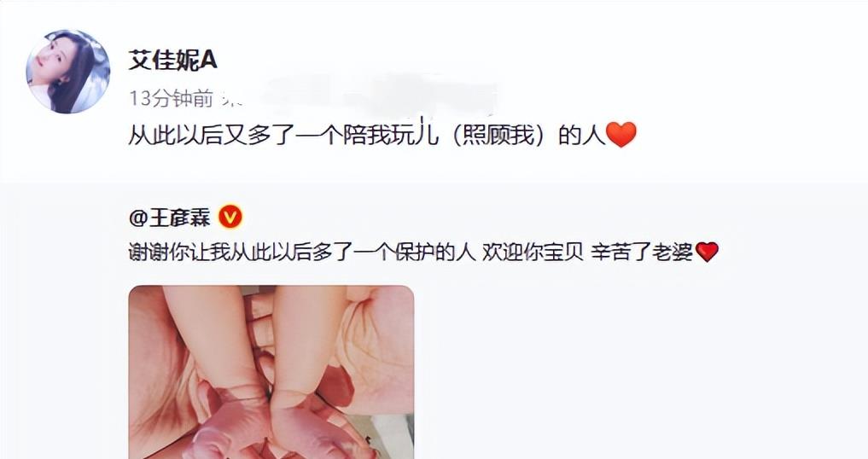The width and height of the screenshot is (868, 459).
Task: Click the words 的人 before the heart
Action: [581, 135]
